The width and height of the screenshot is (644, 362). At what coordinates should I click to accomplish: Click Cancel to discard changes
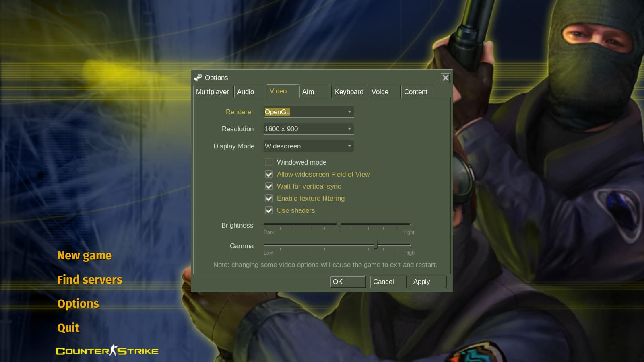pos(388,282)
